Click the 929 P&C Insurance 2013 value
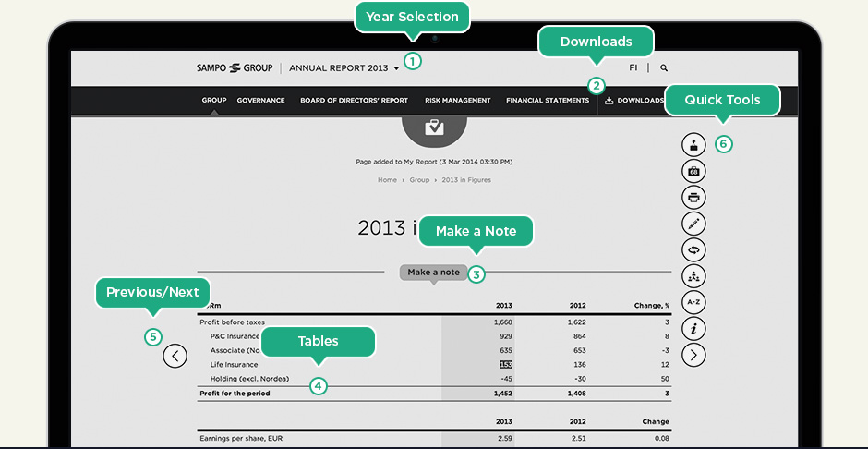 click(506, 336)
